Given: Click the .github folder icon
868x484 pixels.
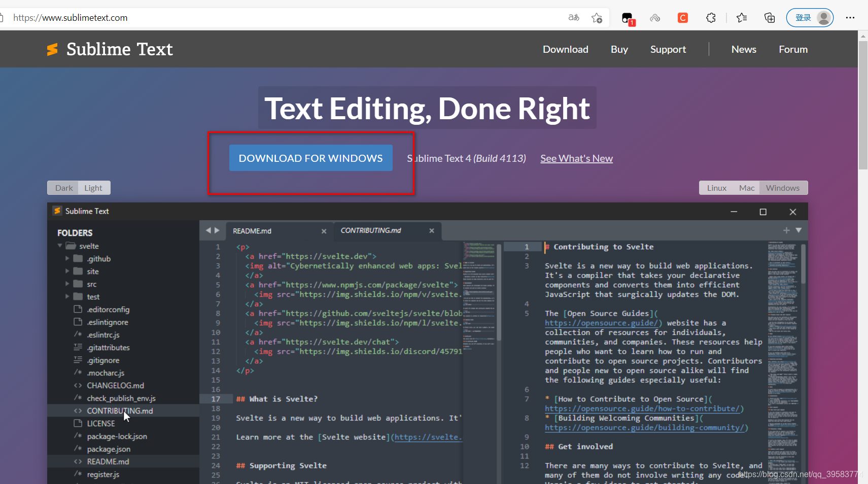Looking at the screenshot, I should (x=78, y=258).
